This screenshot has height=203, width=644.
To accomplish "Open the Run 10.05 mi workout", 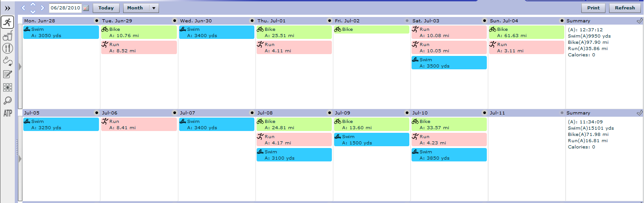I will 449,47.
